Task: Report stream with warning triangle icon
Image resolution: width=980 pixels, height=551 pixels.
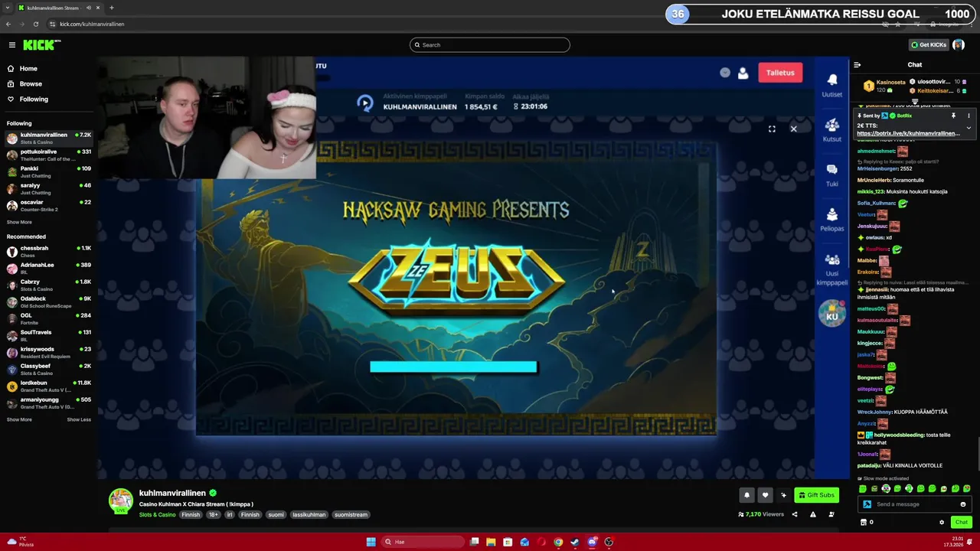Action: 813,514
